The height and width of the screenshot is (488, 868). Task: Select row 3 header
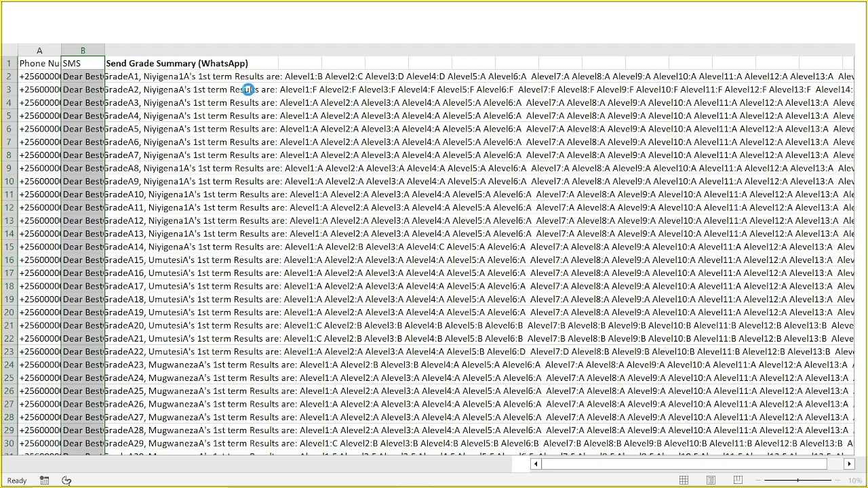click(9, 89)
